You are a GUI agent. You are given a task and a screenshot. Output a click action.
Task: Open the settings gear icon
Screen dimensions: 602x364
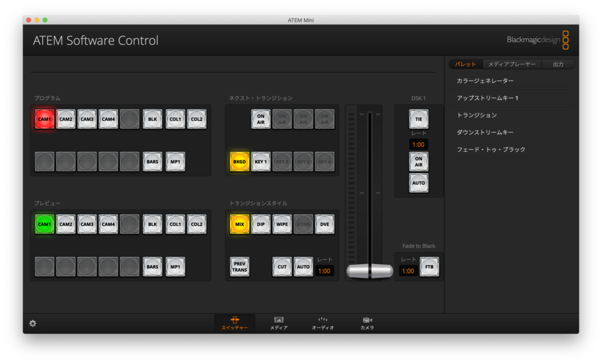point(33,323)
